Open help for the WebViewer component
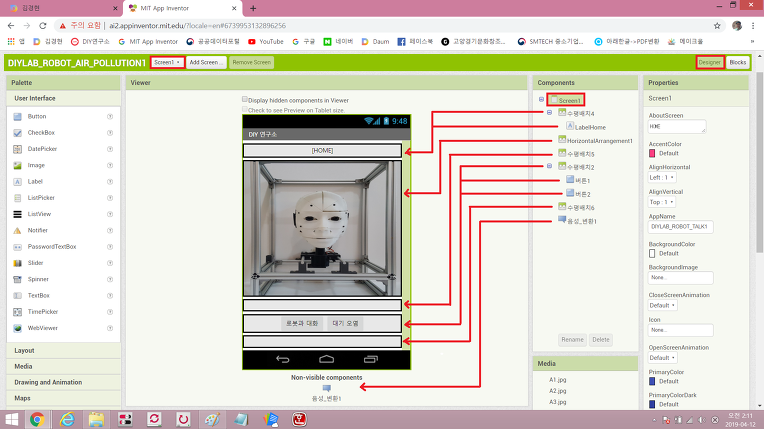The width and height of the screenshot is (764, 429). pos(110,328)
